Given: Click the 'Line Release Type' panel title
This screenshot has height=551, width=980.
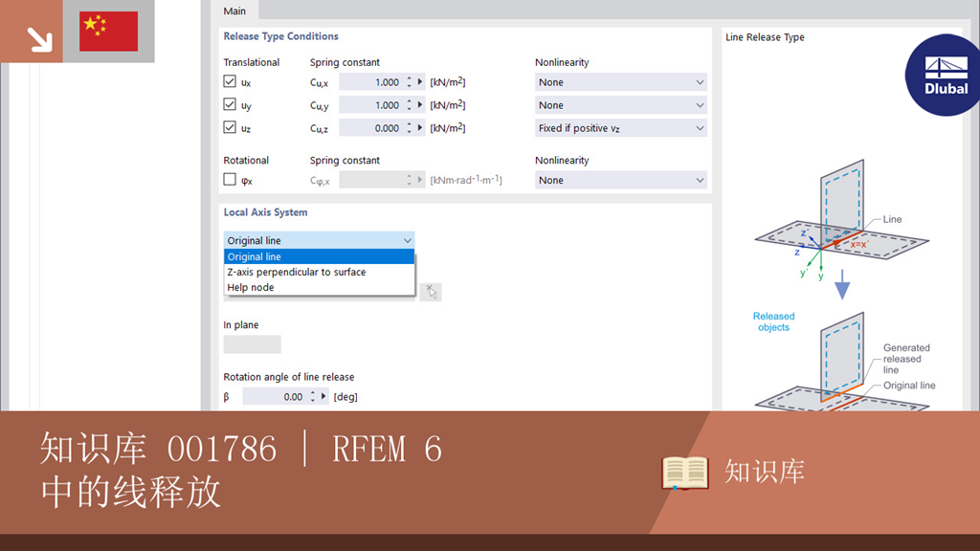Looking at the screenshot, I should coord(765,37).
